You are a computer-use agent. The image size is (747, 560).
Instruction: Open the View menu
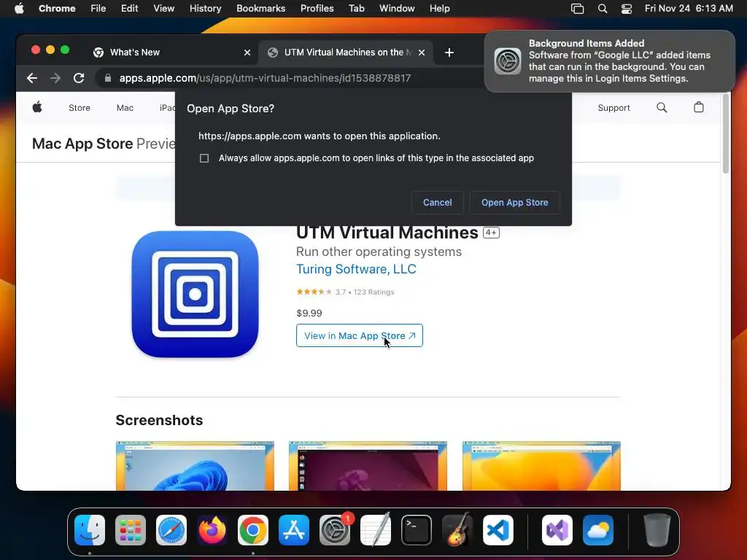pos(164,9)
